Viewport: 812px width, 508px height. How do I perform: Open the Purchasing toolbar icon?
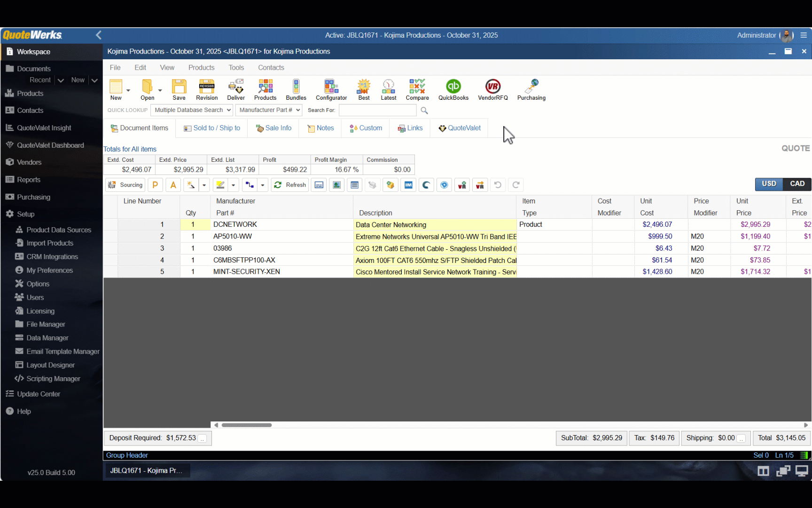[531, 89]
